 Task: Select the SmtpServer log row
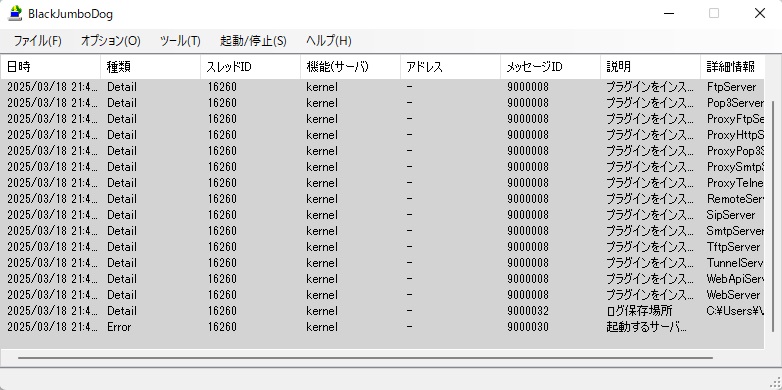click(382, 231)
